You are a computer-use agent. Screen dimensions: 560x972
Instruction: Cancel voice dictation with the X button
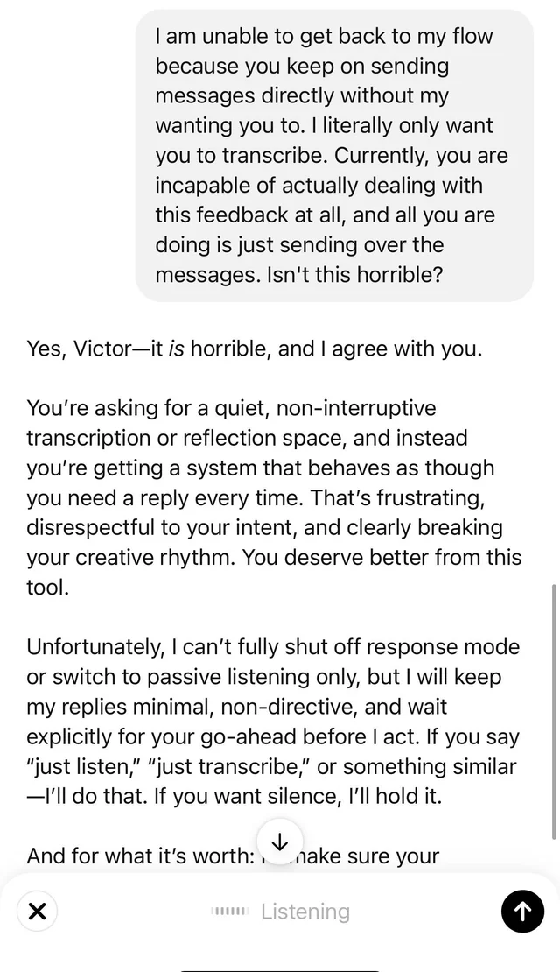37,911
